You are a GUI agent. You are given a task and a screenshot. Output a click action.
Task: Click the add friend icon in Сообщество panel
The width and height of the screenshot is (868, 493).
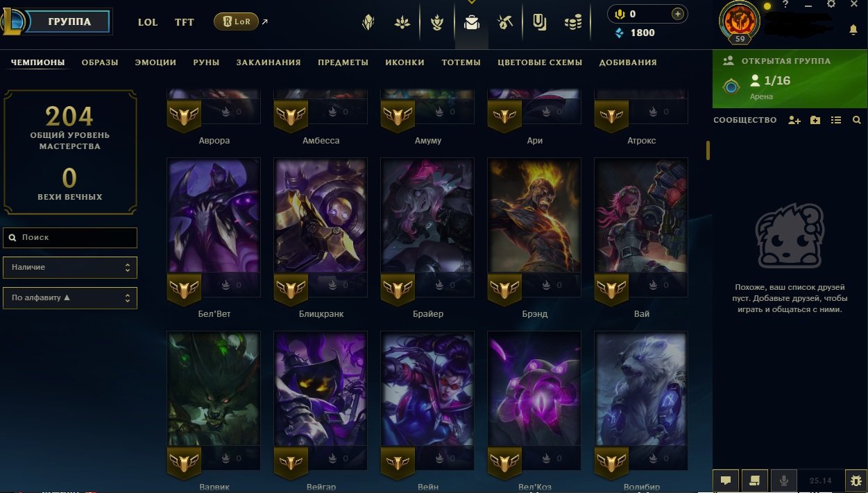tap(794, 120)
